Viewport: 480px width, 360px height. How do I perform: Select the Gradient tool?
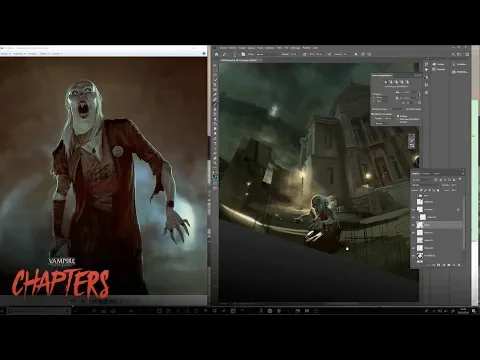[215, 123]
